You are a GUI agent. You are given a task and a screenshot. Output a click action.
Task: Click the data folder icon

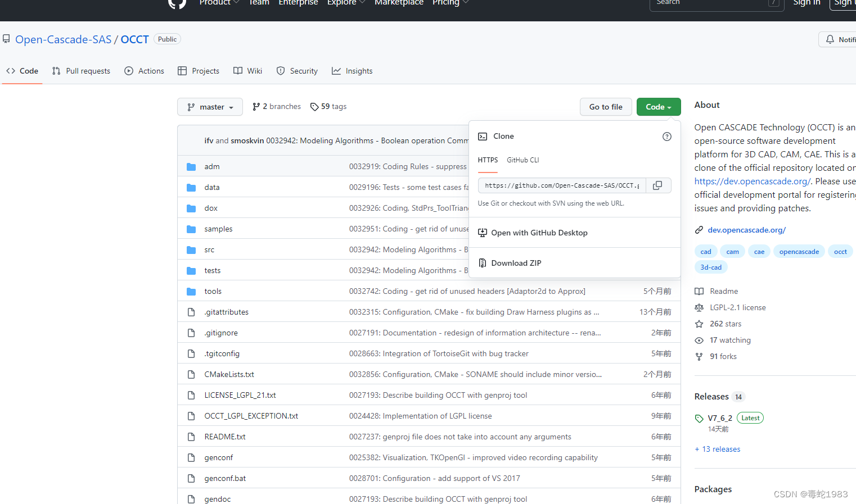coord(191,188)
